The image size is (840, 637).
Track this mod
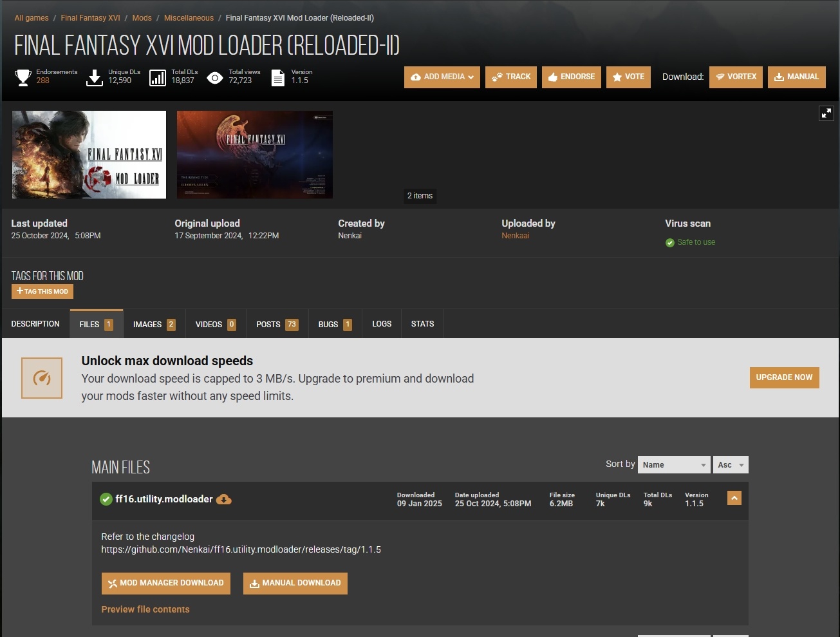(x=511, y=77)
